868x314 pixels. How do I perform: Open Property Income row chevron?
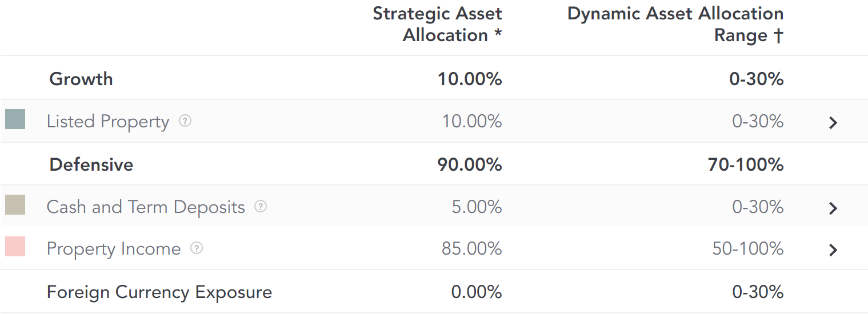click(x=833, y=249)
